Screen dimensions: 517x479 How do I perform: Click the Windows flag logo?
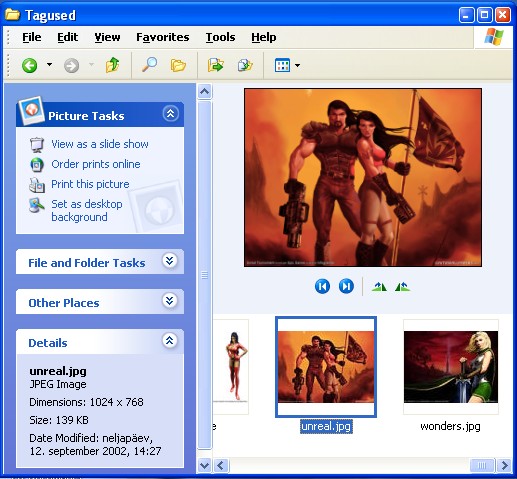(494, 37)
